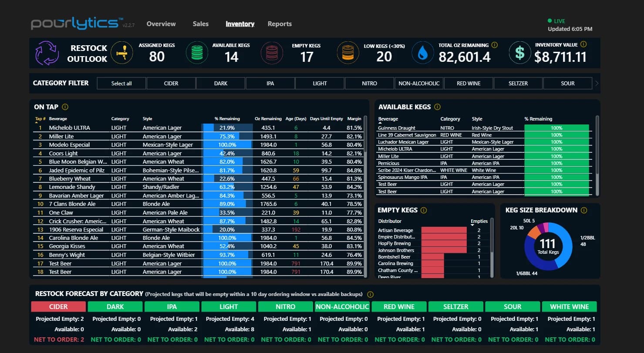This screenshot has width=644, height=353.
Task: Click the Updated 6:05 PM timestamp
Action: click(x=570, y=29)
